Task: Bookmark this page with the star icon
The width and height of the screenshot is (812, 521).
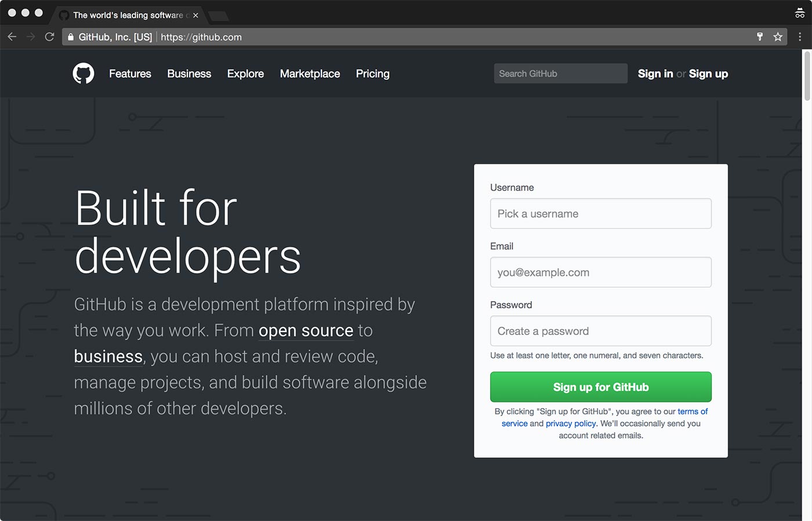Action: [x=778, y=37]
